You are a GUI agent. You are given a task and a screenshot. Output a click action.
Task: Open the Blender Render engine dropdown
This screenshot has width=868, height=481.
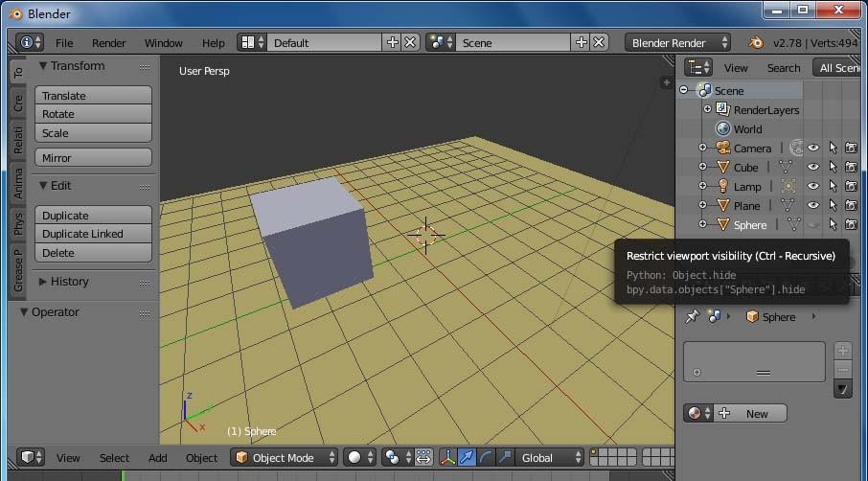tap(677, 42)
